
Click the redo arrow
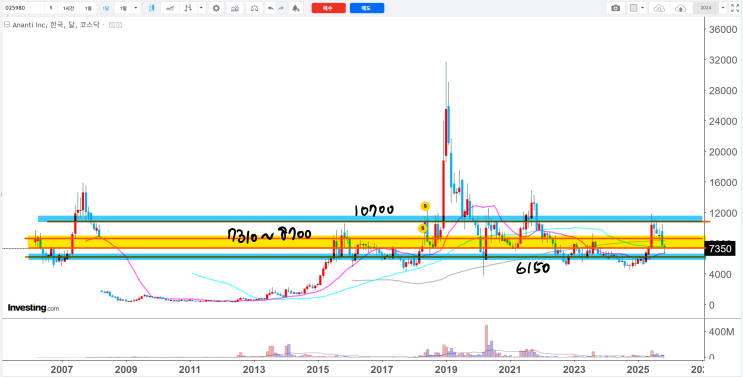pyautogui.click(x=281, y=8)
